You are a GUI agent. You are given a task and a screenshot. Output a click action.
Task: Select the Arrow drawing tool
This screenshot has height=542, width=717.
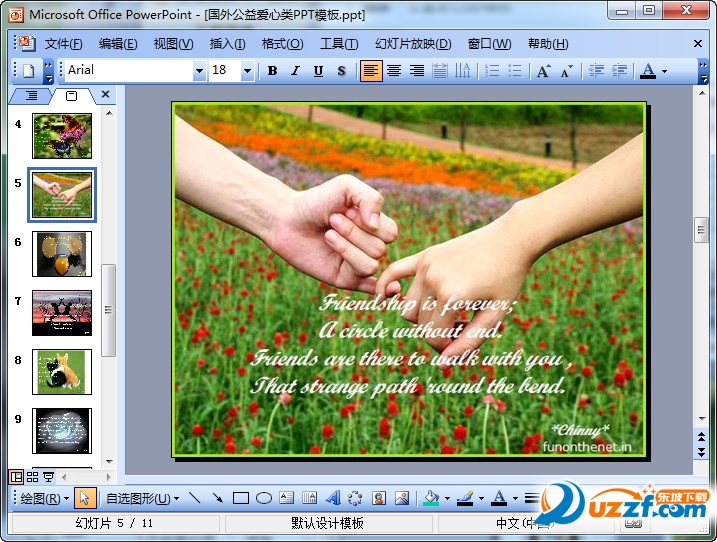tap(217, 498)
